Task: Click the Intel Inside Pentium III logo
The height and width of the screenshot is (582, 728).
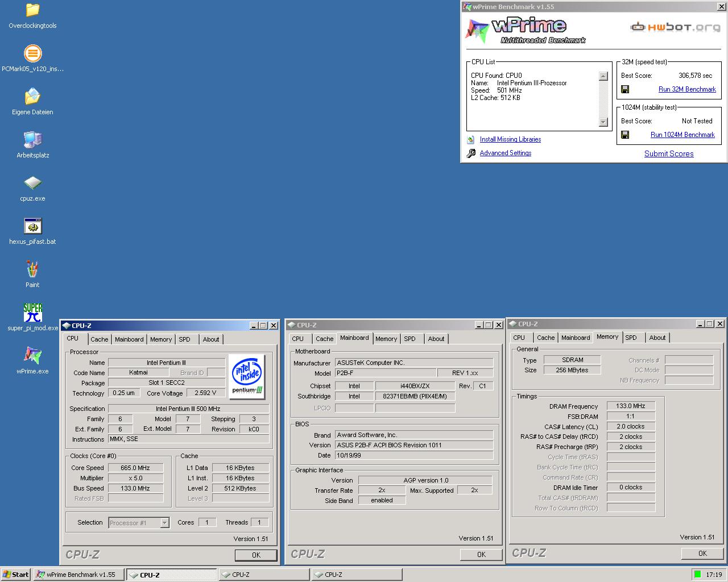Action: click(x=247, y=376)
